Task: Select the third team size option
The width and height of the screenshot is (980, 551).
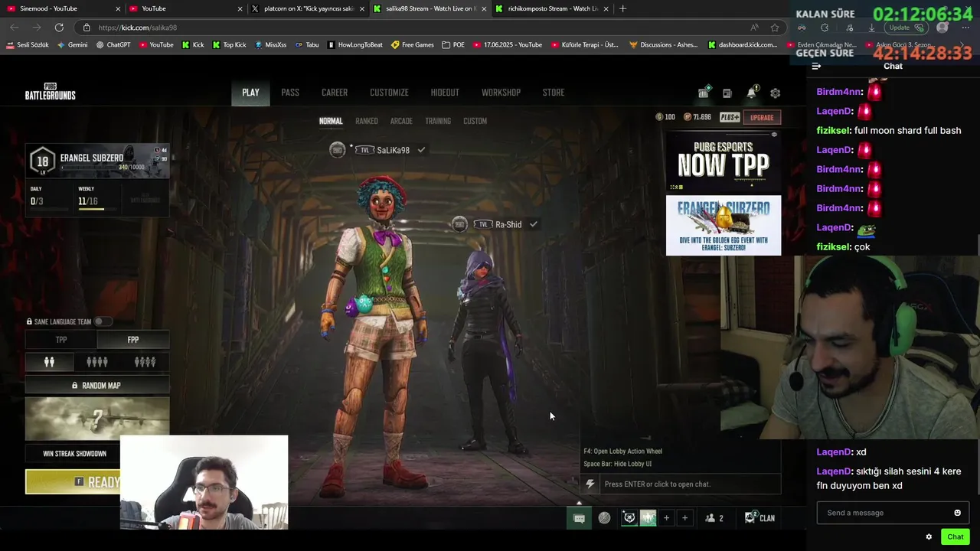Action: tap(145, 362)
